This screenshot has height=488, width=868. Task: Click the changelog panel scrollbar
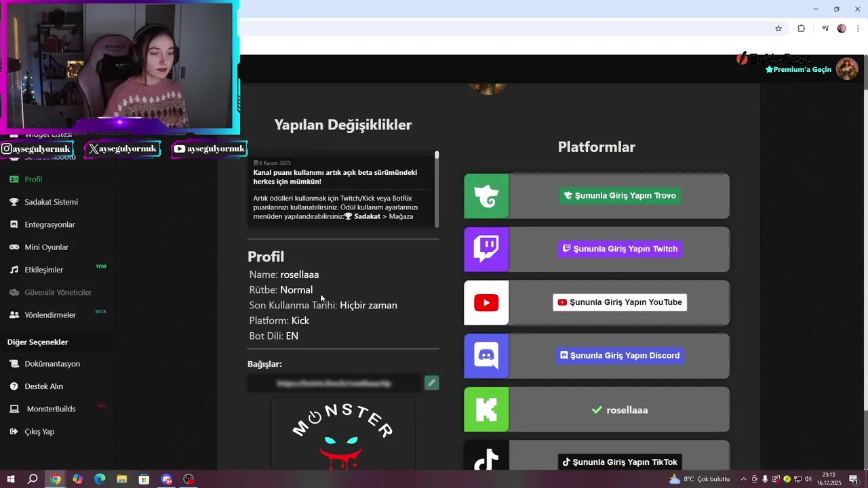coord(437,190)
